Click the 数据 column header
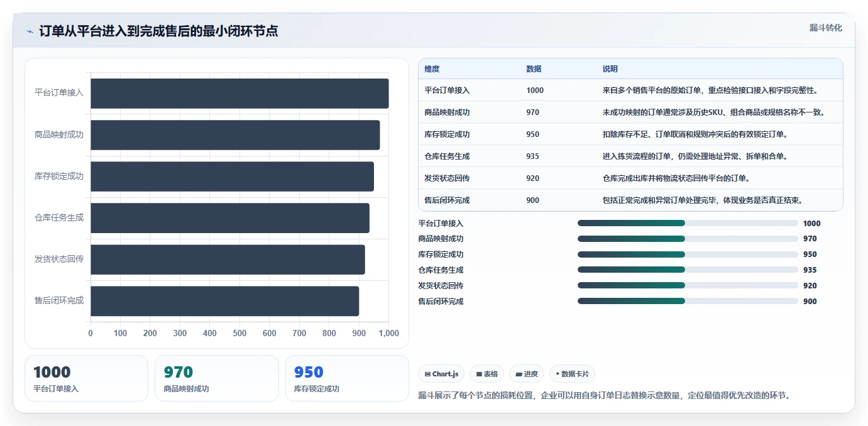 click(534, 69)
